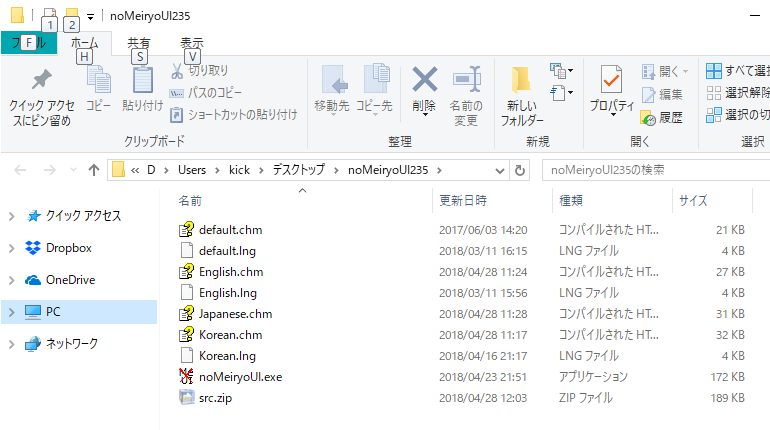Select Quick Access in navigation pane

coord(82,216)
